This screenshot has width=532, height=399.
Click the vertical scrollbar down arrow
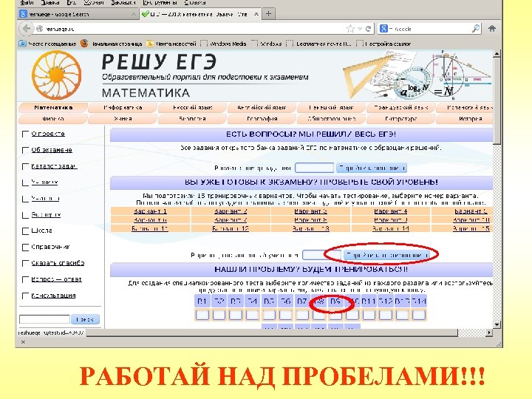click(497, 324)
